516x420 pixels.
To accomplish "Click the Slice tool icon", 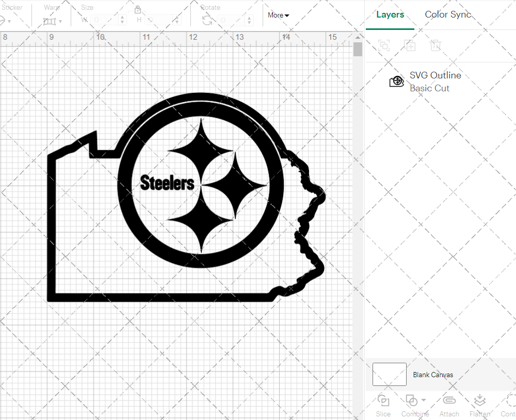I will coord(383,401).
